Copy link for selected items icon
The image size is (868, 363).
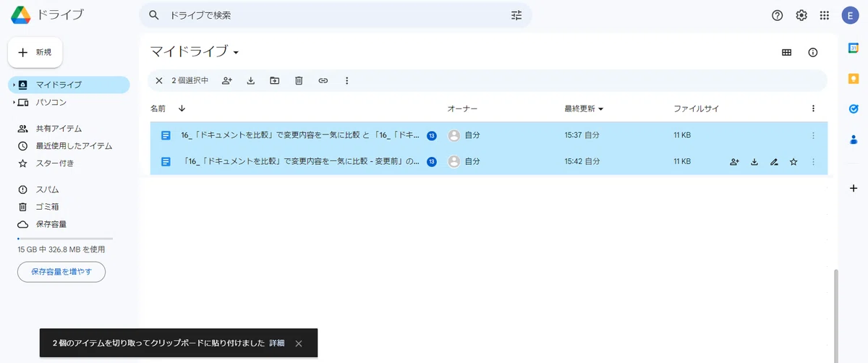click(x=323, y=80)
